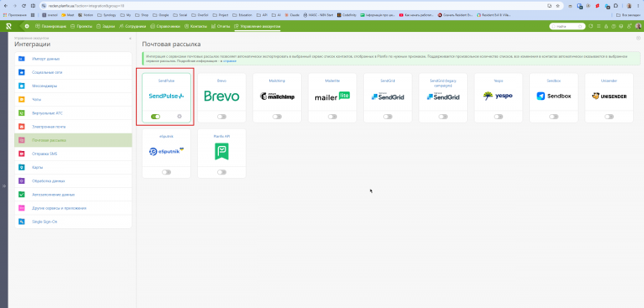Image resolution: width=644 pixels, height=308 pixels.
Task: Open the Отчеты menu tab
Action: (221, 26)
